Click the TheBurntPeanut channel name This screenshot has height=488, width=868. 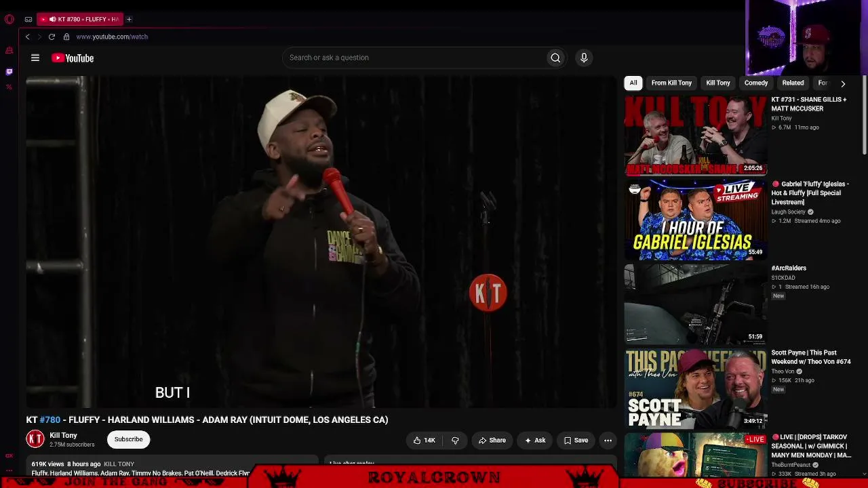point(791,465)
